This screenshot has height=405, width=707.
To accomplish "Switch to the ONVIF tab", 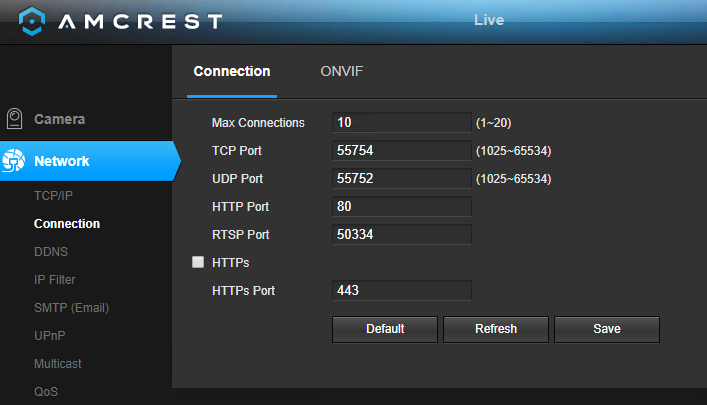I will (341, 71).
